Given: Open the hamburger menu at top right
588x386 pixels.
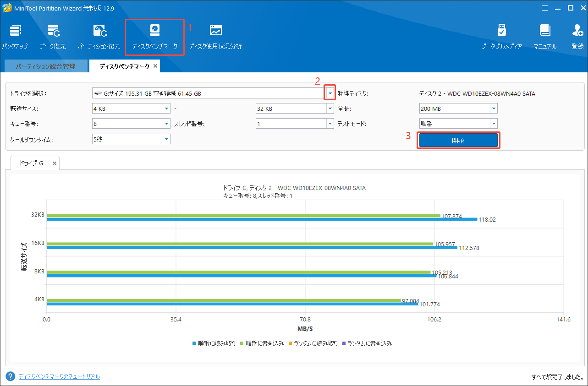Looking at the screenshot, I should [x=544, y=7].
